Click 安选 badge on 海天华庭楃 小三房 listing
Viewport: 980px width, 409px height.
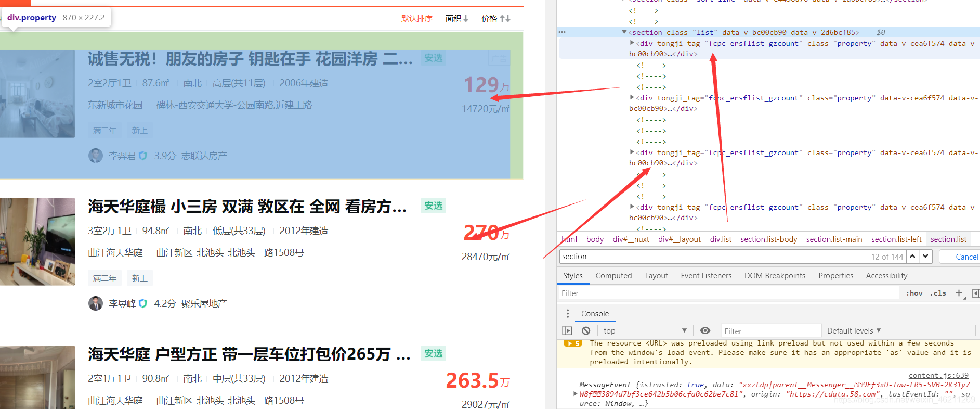point(434,206)
